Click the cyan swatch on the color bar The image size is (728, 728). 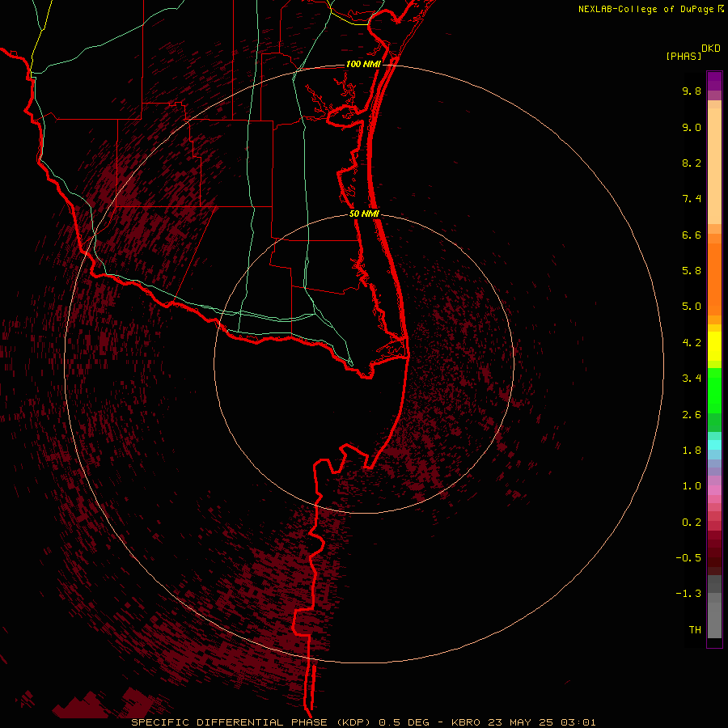(714, 445)
